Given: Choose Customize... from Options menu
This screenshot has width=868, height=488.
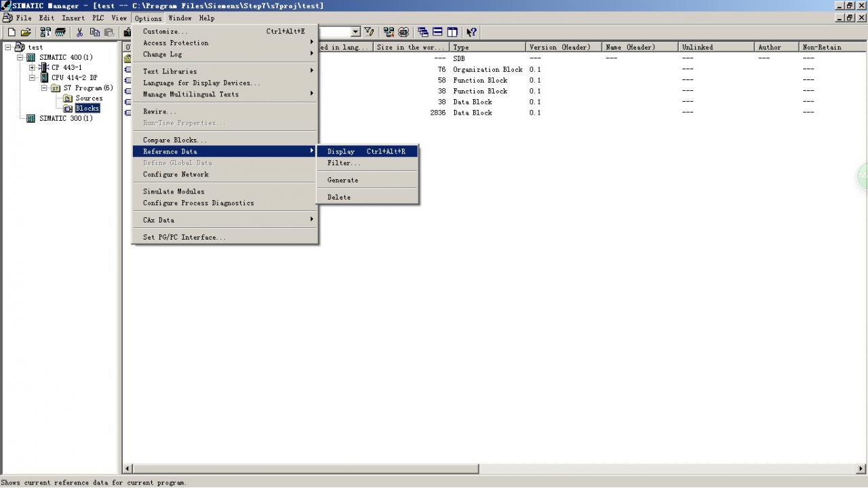Looking at the screenshot, I should click(225, 31).
